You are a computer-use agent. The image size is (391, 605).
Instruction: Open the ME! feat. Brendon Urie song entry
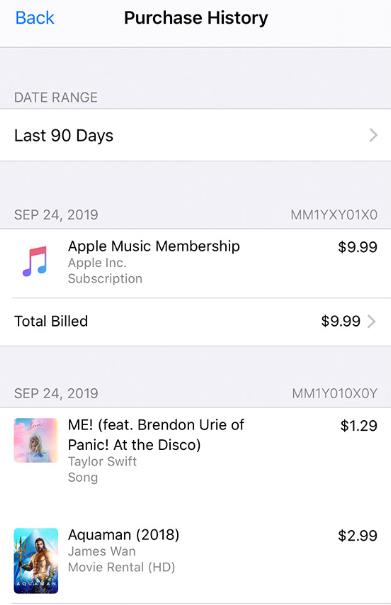point(195,451)
